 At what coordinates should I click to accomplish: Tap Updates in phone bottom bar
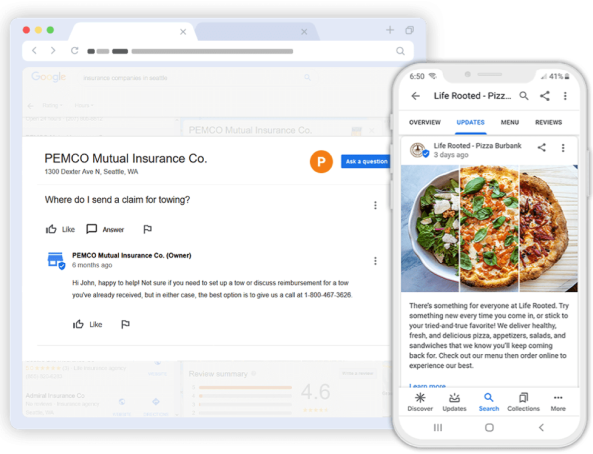point(454,402)
